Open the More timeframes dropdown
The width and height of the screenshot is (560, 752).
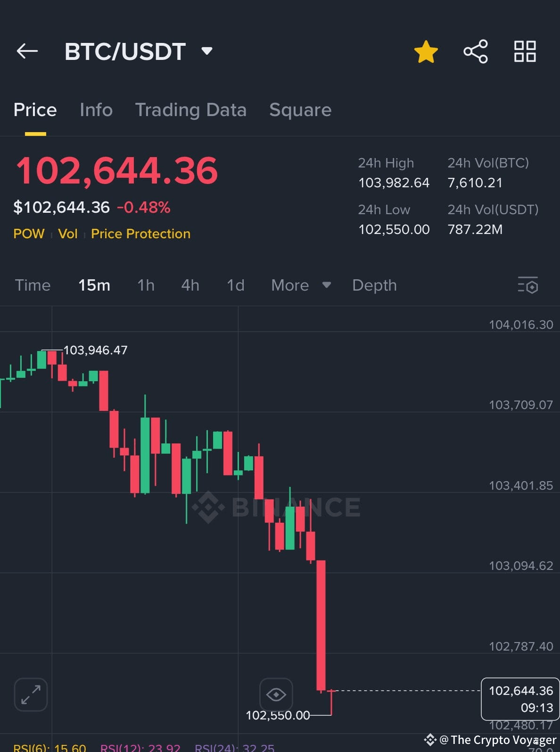pyautogui.click(x=301, y=285)
